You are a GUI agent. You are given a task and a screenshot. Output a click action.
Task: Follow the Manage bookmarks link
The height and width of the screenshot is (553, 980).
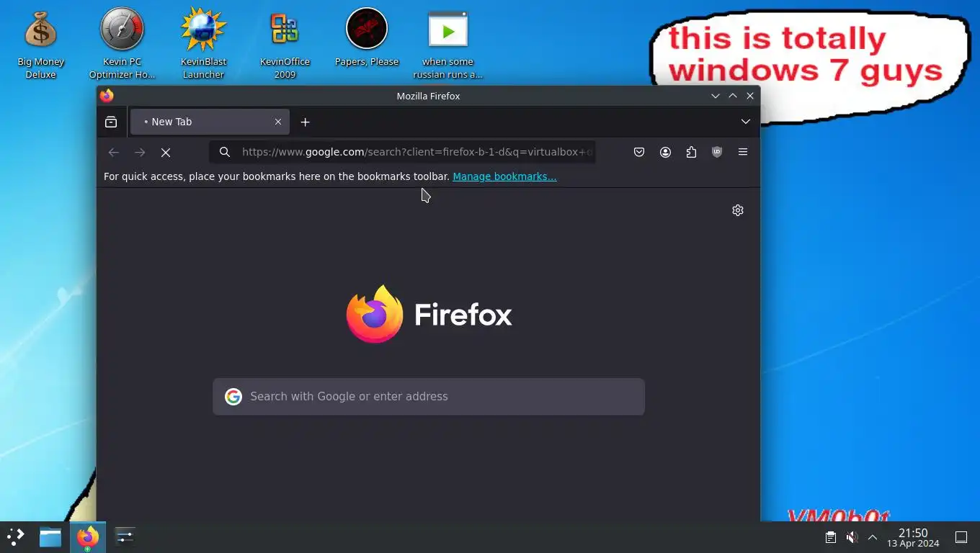pos(504,176)
